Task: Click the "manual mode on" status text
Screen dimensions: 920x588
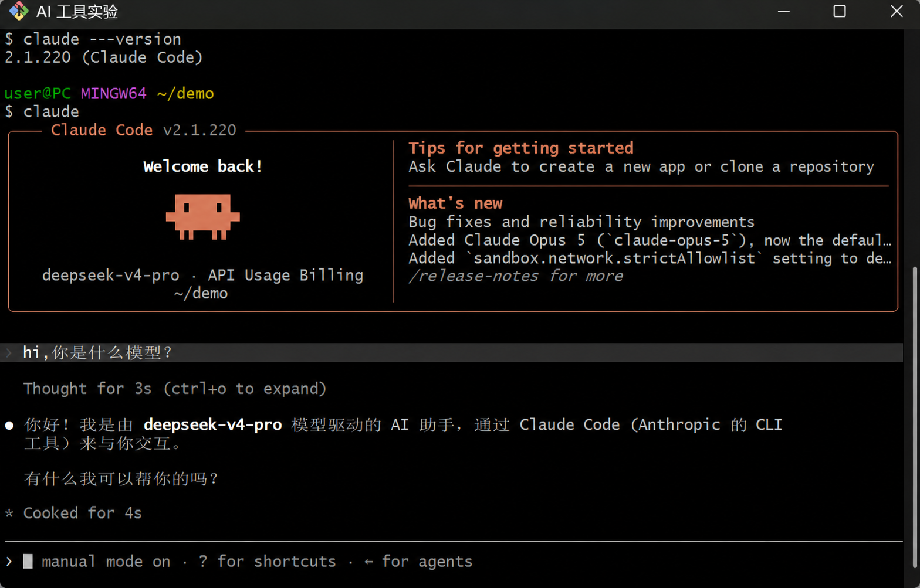Action: pos(106,562)
